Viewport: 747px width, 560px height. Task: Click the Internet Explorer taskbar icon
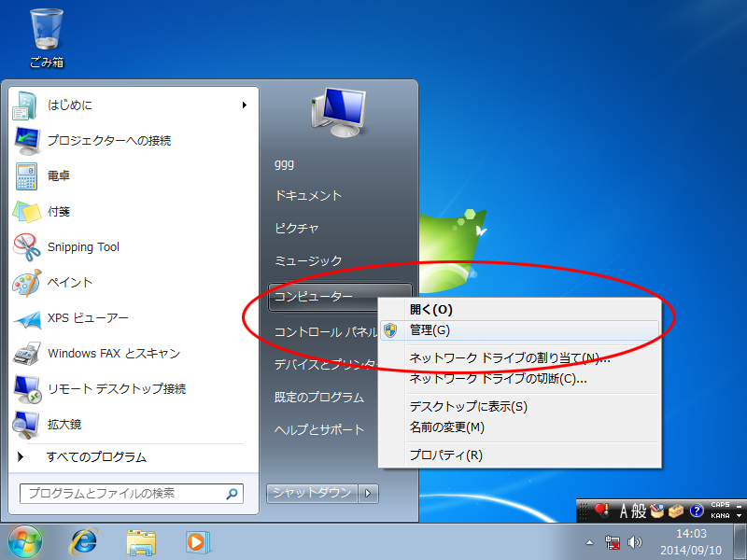(84, 540)
